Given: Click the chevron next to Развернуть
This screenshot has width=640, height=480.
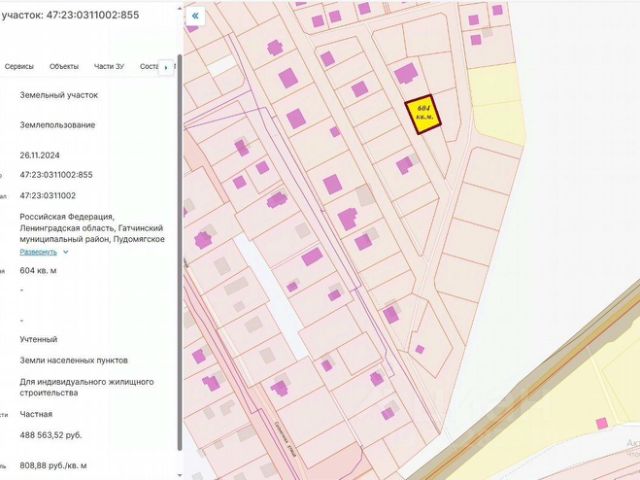Looking at the screenshot, I should [x=66, y=252].
